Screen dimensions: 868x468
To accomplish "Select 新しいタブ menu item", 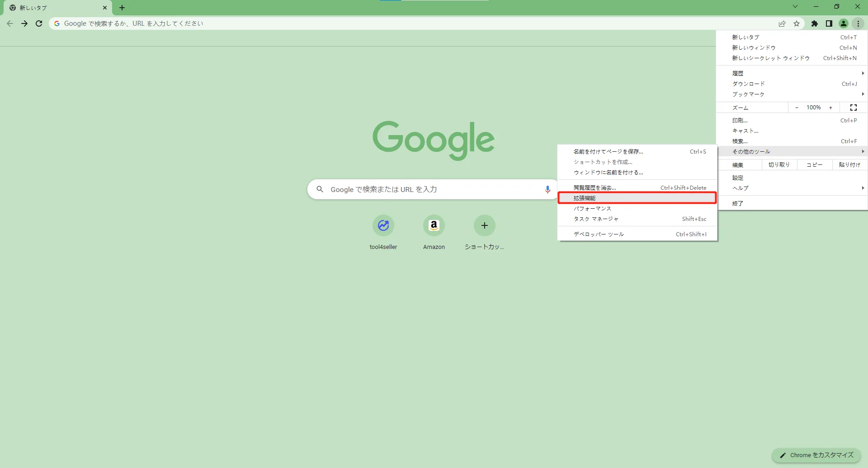I will tap(792, 37).
